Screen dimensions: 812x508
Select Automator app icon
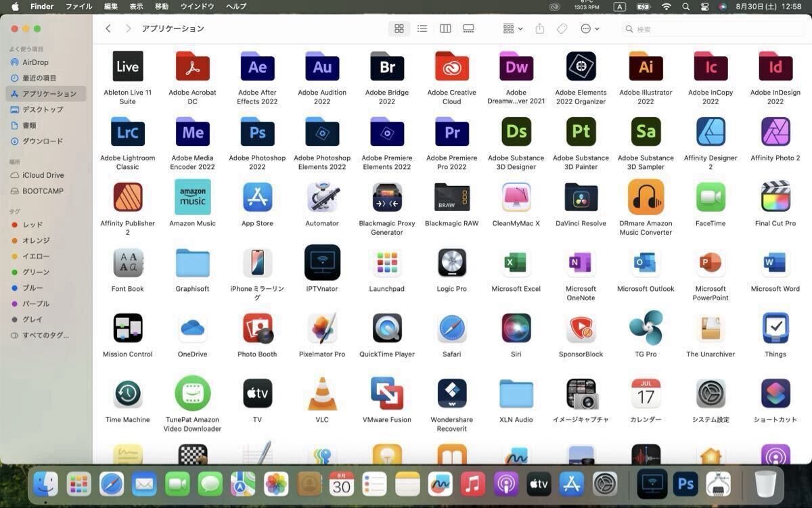322,197
